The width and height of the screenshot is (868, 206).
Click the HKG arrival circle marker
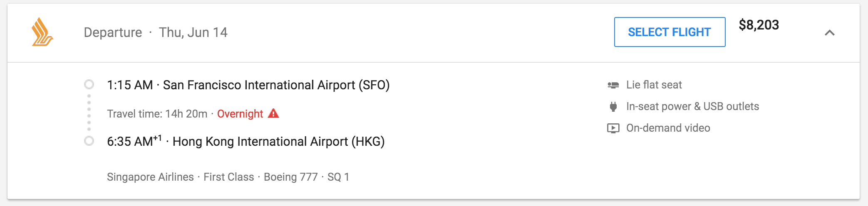tap(89, 141)
